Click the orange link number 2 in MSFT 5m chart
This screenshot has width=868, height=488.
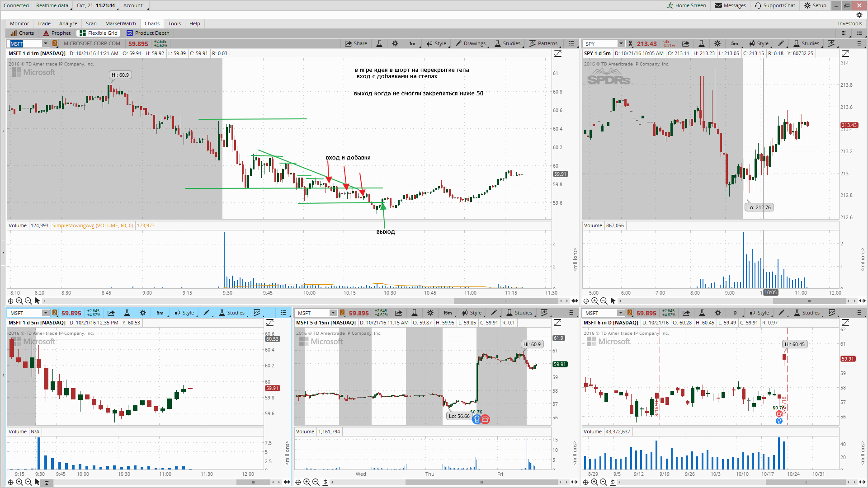[55, 313]
